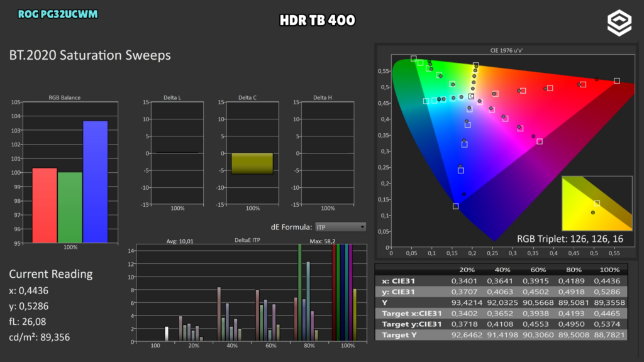This screenshot has height=362, width=644.
Task: Click the 60% column header in table
Action: [538, 270]
